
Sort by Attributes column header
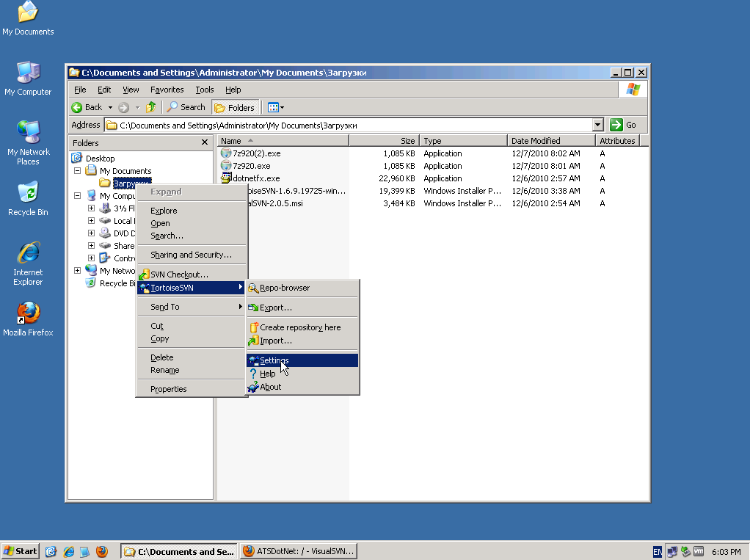pyautogui.click(x=617, y=141)
